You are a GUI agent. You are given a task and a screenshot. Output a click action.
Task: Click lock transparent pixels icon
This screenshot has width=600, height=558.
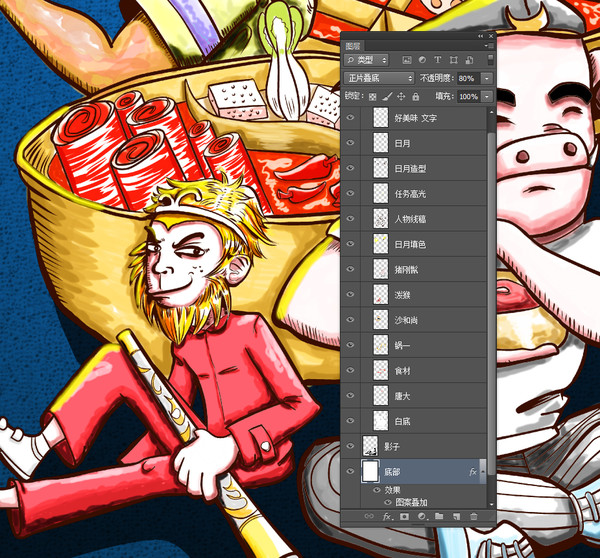pyautogui.click(x=372, y=97)
